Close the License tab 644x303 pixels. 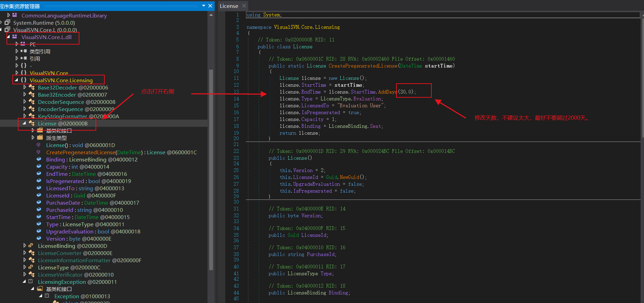pos(244,6)
